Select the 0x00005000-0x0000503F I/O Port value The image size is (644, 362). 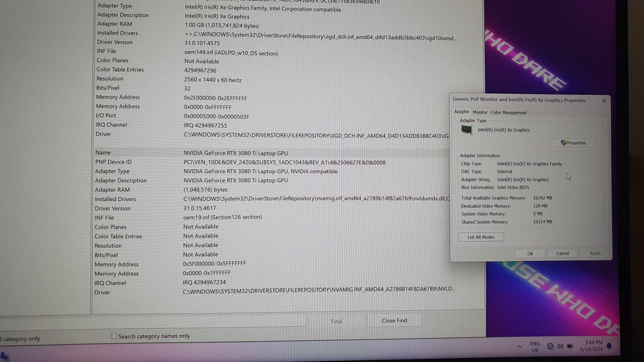pos(216,116)
